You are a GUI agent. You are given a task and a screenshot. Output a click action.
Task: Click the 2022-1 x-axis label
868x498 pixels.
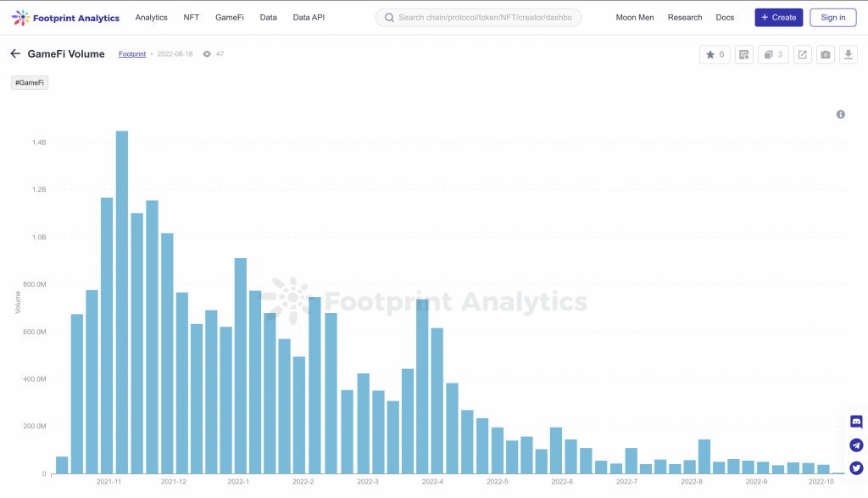(238, 481)
